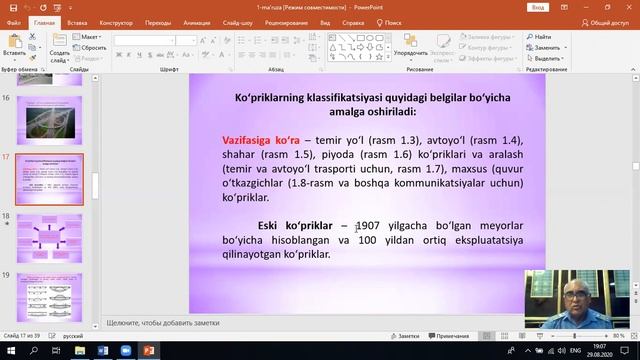Switch to slide sorter view icon
This screenshot has height=360, width=640.
[x=504, y=336]
